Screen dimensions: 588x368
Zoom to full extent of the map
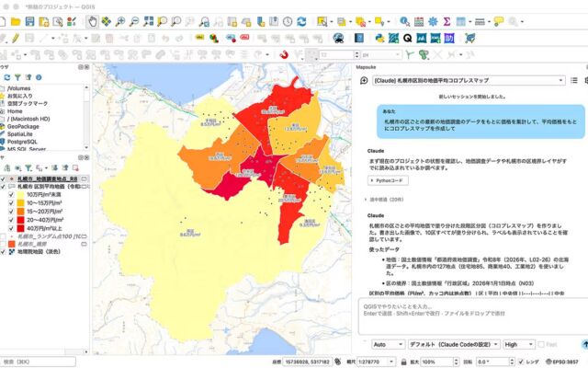pyautogui.click(x=148, y=21)
